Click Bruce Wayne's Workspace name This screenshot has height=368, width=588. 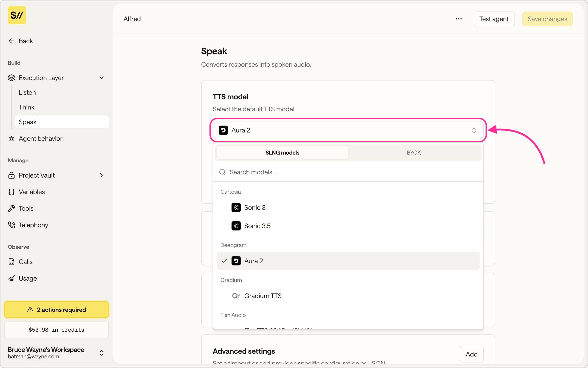[x=46, y=350]
